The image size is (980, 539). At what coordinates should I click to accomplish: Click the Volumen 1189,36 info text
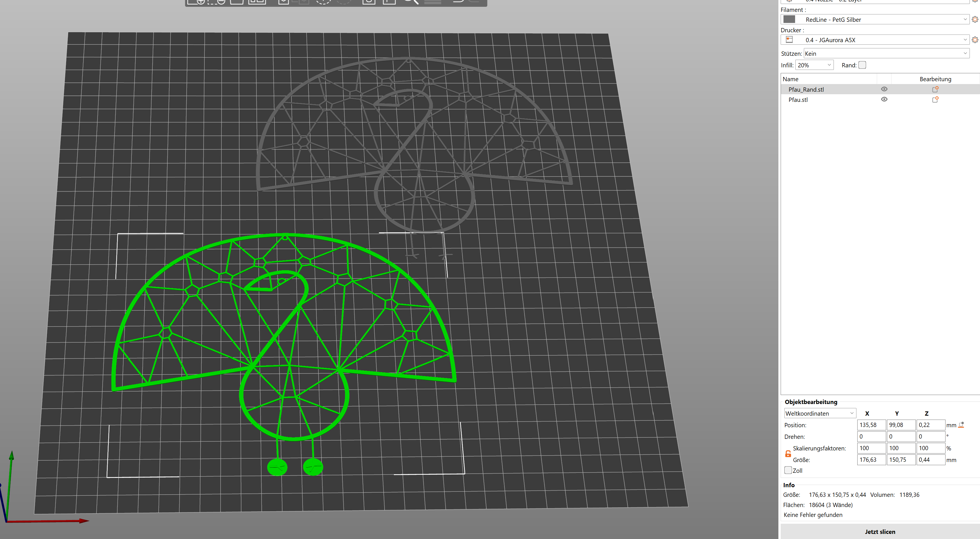pyautogui.click(x=895, y=495)
